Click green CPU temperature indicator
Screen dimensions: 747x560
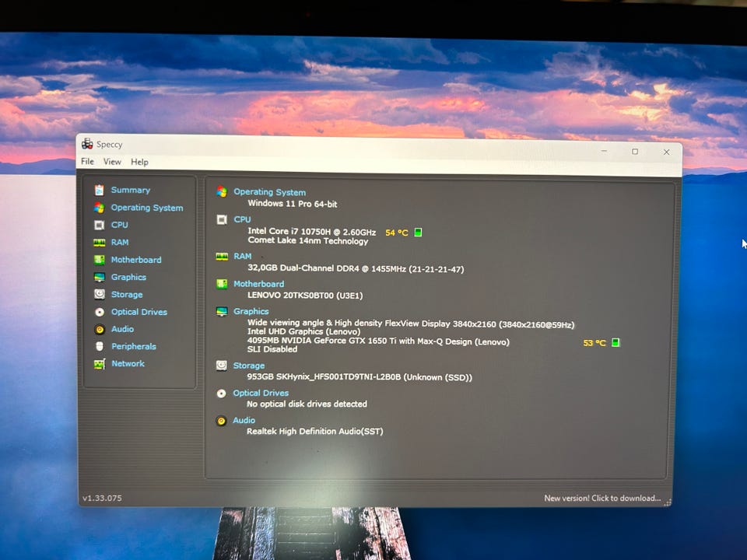[418, 233]
